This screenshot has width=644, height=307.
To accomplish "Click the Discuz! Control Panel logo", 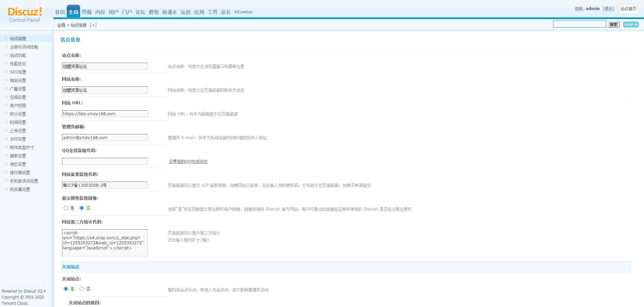I will click(25, 15).
